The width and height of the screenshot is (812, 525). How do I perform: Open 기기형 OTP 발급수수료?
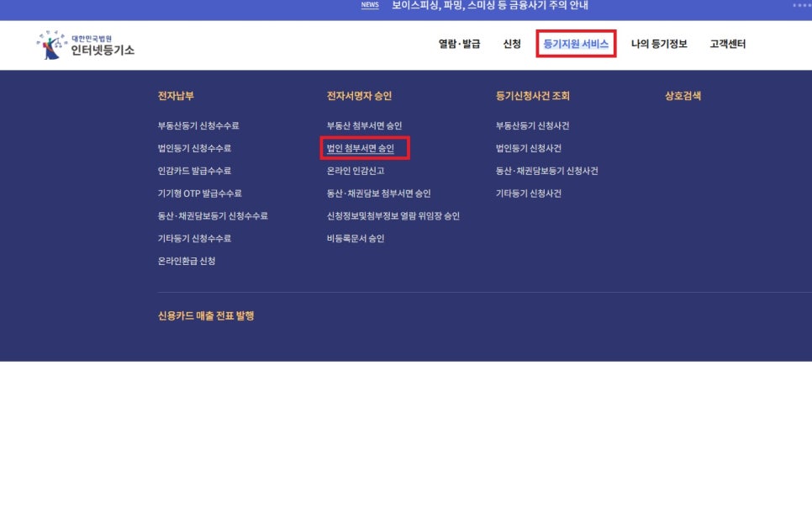(199, 194)
